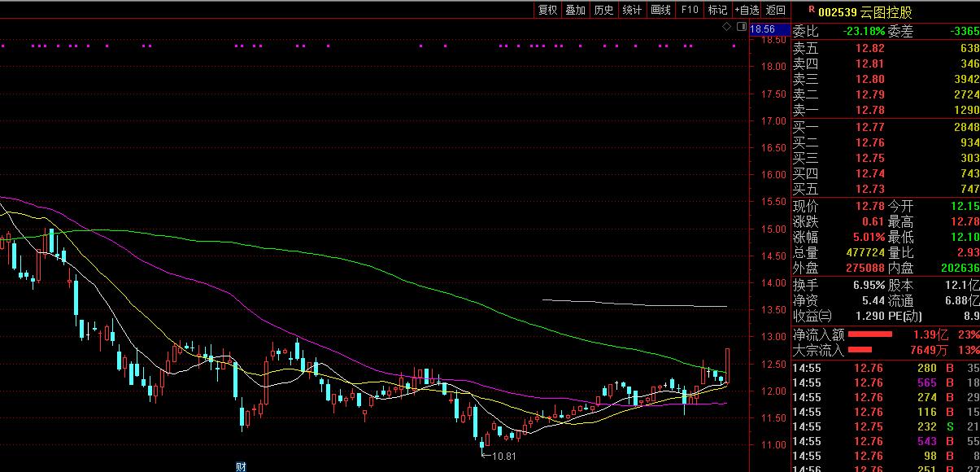980x472 pixels.
Task: Click the 10.81 lowest price label
Action: coord(504,457)
